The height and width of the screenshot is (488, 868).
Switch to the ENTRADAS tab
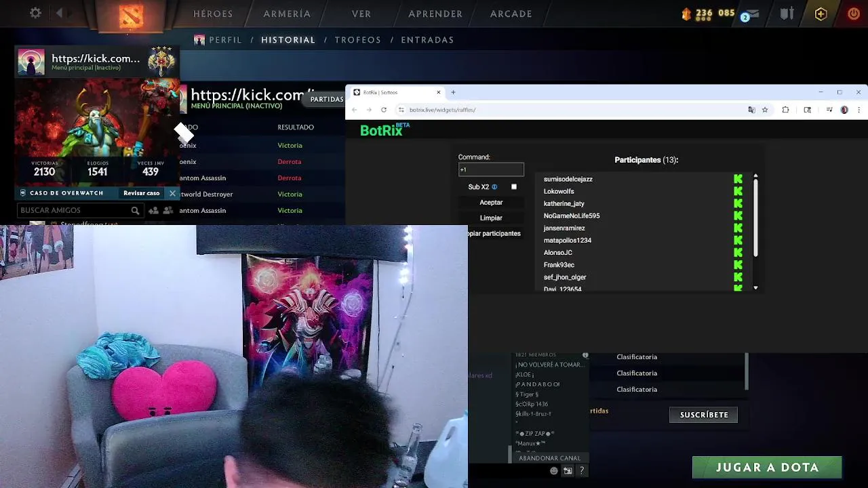coord(427,40)
